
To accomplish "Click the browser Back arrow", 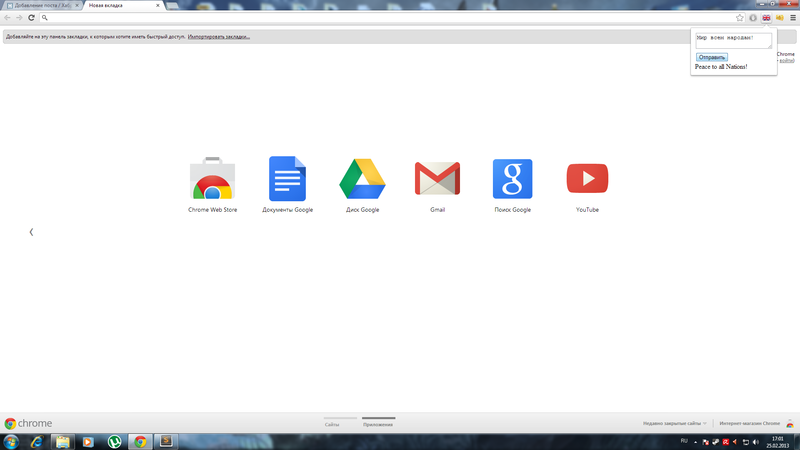I will (x=7, y=17).
